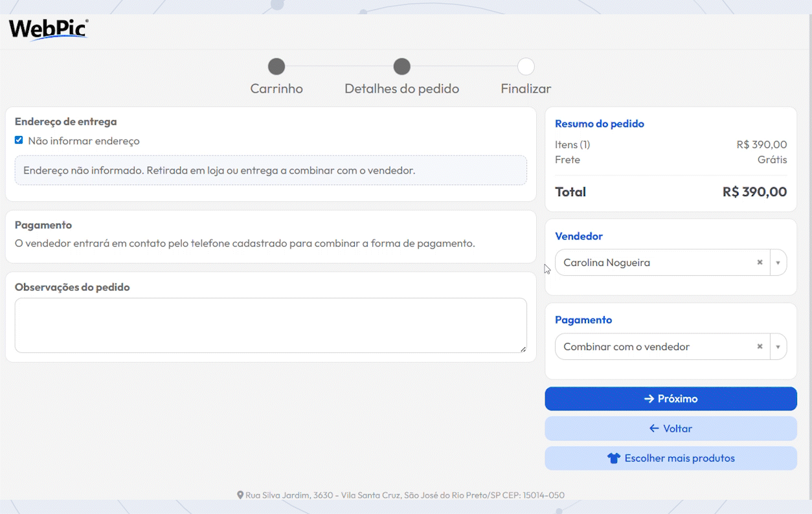Select the Finalizar step label
Screen dimensions: 812x514
point(526,89)
